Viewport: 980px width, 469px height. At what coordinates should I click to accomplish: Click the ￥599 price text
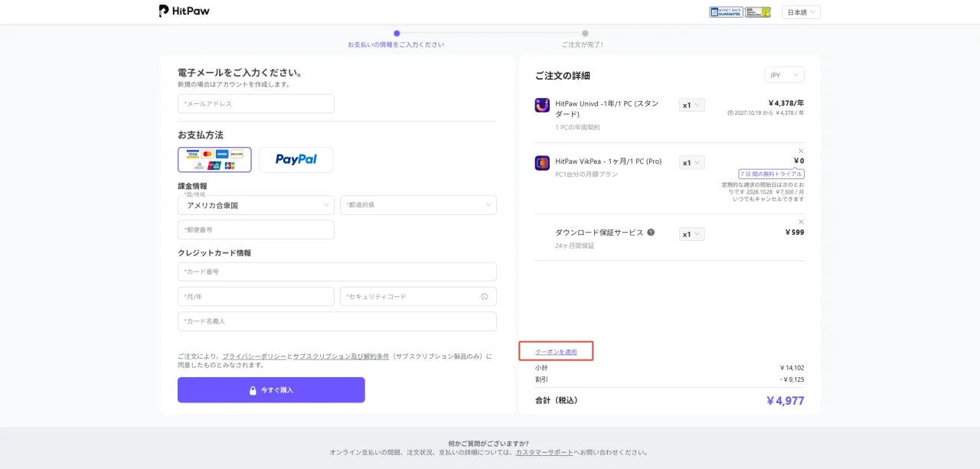pyautogui.click(x=795, y=232)
